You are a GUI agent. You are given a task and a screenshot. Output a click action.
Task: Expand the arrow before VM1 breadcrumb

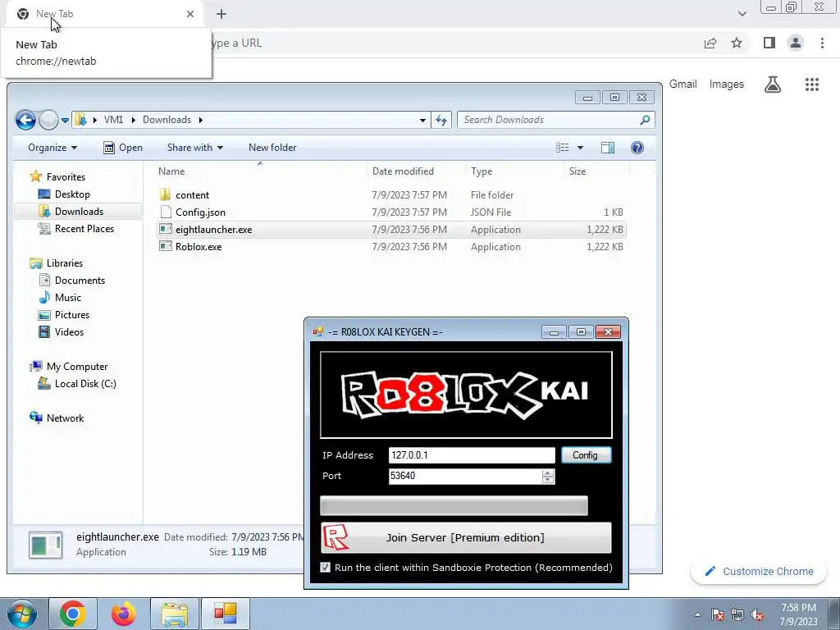(x=95, y=120)
